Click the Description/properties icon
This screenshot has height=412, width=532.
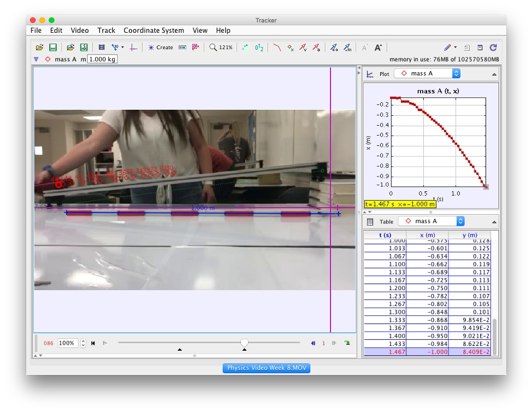pos(480,48)
